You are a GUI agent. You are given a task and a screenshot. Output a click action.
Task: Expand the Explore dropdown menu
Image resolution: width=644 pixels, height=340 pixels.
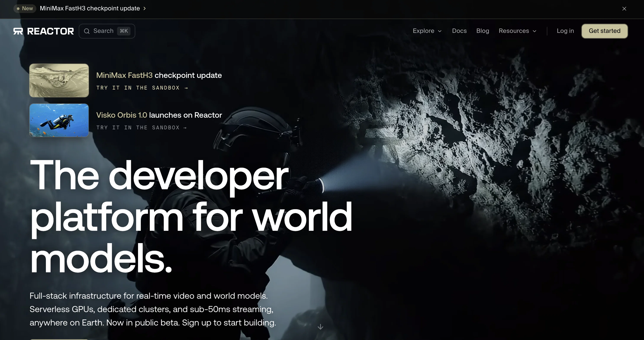427,31
